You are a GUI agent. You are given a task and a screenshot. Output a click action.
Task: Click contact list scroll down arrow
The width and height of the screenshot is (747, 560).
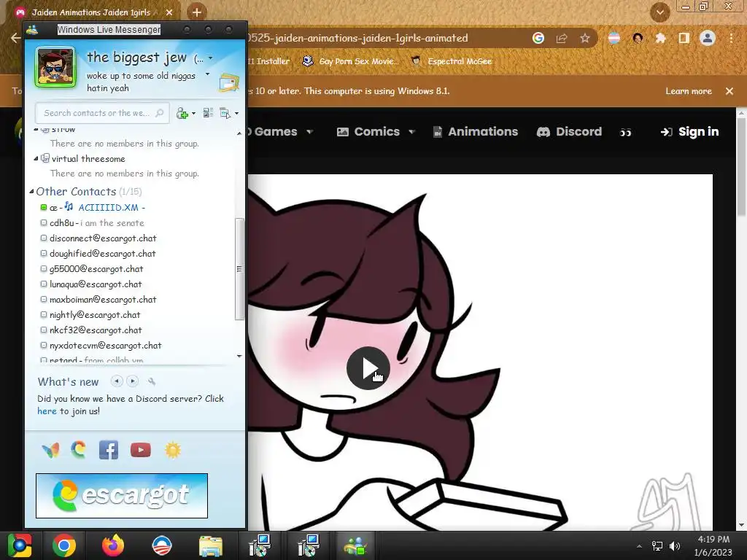click(x=239, y=356)
